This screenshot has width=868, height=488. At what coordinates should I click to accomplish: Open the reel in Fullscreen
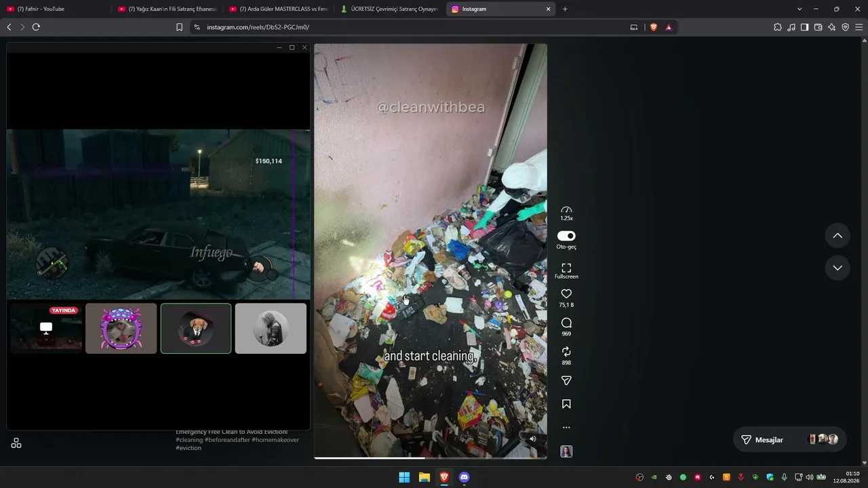coord(566,271)
